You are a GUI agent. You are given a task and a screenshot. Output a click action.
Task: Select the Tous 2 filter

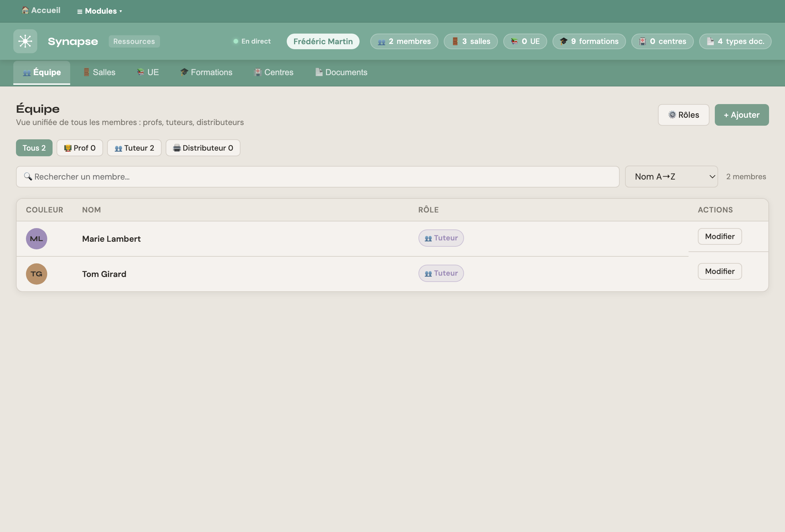(34, 148)
